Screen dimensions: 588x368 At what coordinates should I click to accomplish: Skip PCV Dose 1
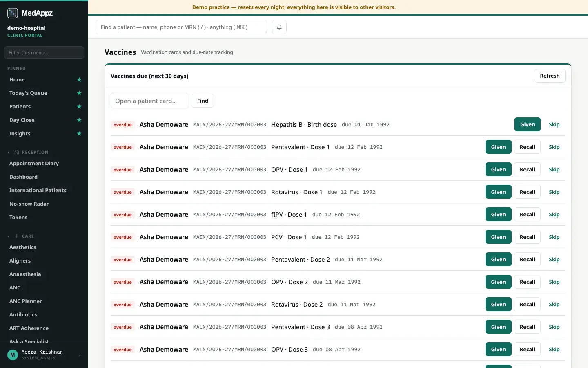tap(554, 237)
